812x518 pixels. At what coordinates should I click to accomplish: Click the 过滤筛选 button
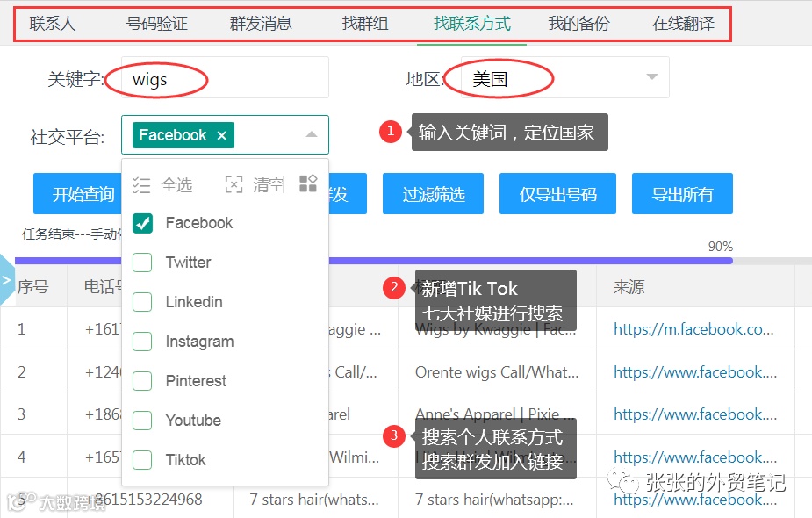433,194
